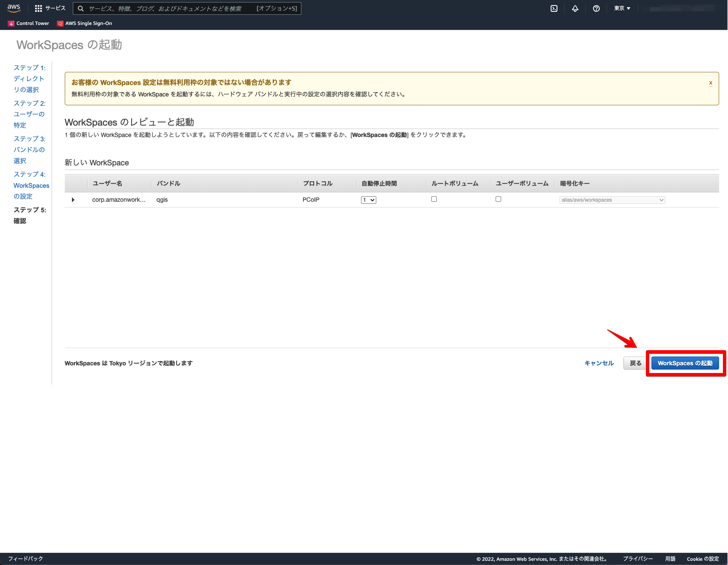Screen dimensions: 728x565
Task: Open the AWS Single Sign-On favorite icon
Action: tap(60, 23)
